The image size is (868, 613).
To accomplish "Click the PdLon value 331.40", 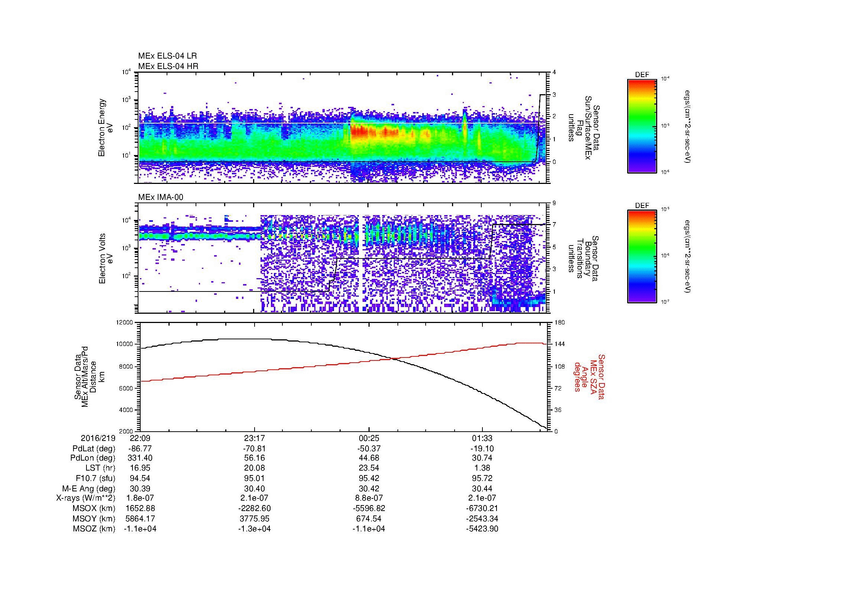I will pos(140,458).
